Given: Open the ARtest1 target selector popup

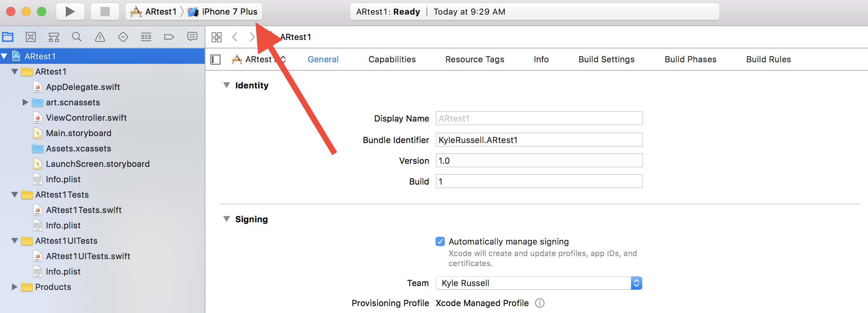Looking at the screenshot, I should (x=259, y=59).
